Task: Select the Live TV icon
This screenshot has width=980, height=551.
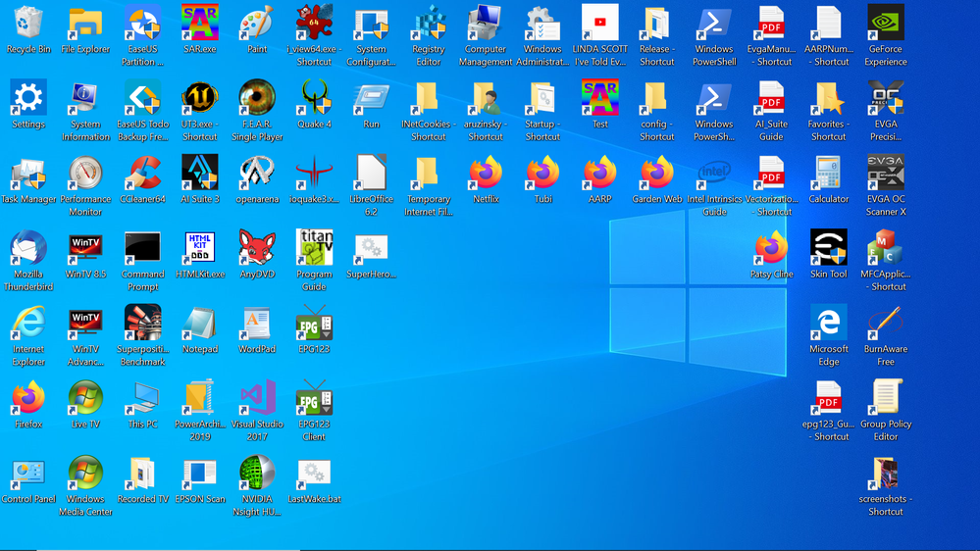Action: click(85, 397)
